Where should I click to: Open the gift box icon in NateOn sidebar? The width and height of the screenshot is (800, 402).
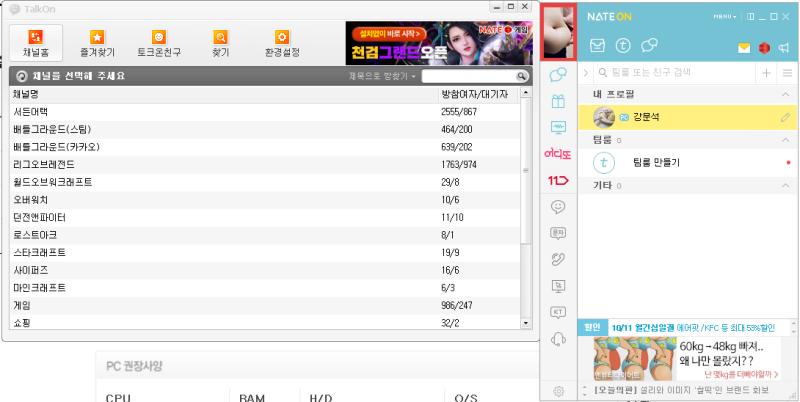tap(558, 101)
